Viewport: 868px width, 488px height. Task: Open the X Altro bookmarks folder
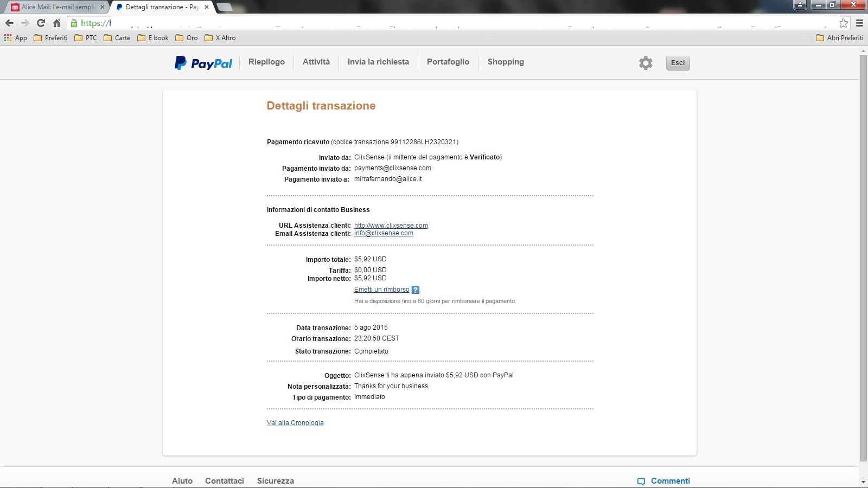click(220, 38)
